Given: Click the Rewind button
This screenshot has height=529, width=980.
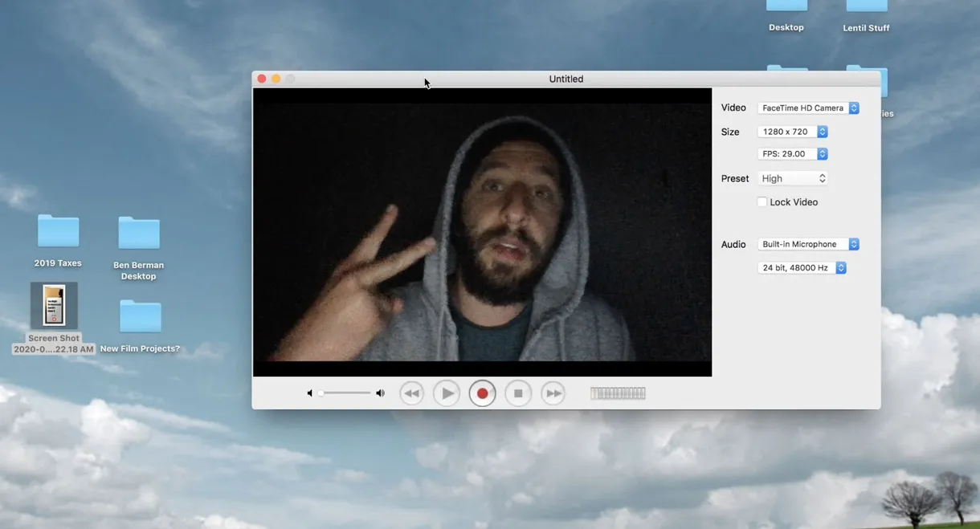Looking at the screenshot, I should (x=411, y=393).
